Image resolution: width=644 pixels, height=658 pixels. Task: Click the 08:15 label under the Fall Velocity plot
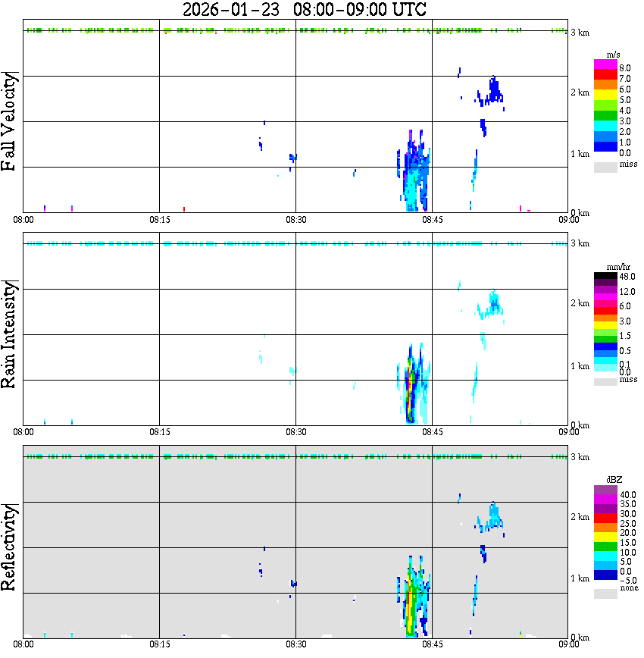click(x=160, y=220)
